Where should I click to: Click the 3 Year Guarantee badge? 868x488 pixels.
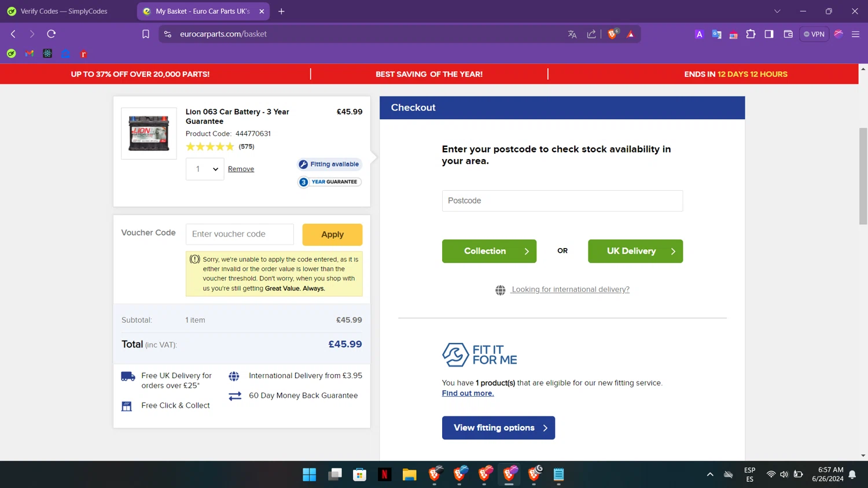coord(330,182)
